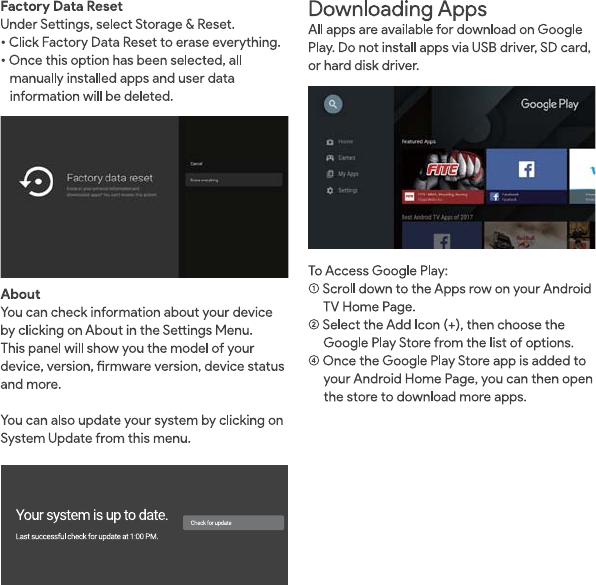Click the Cancel option in factory reset
The image size is (596, 585).
tap(196, 164)
